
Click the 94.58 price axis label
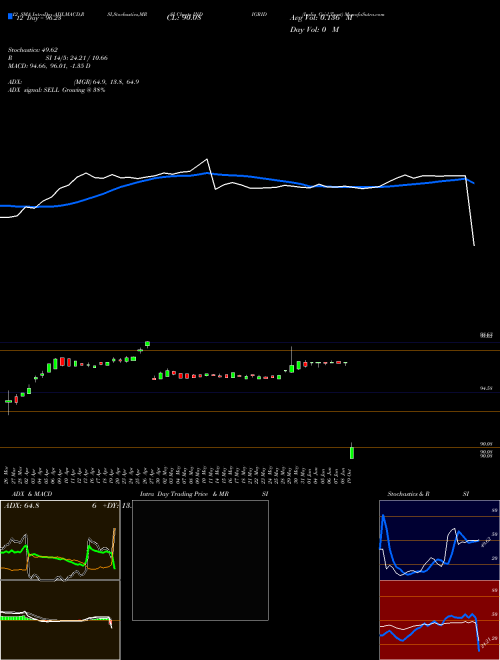coord(486,389)
